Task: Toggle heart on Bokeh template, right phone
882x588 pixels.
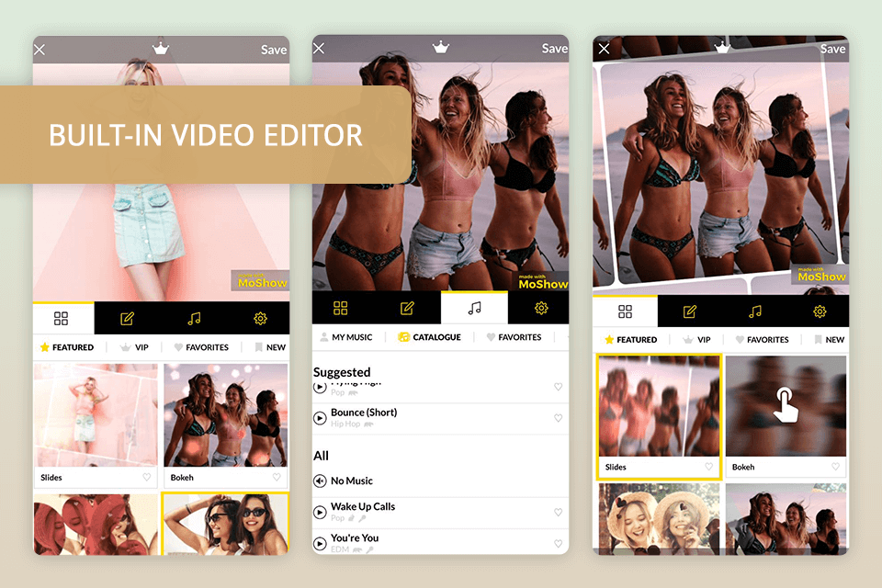Action: pos(835,467)
